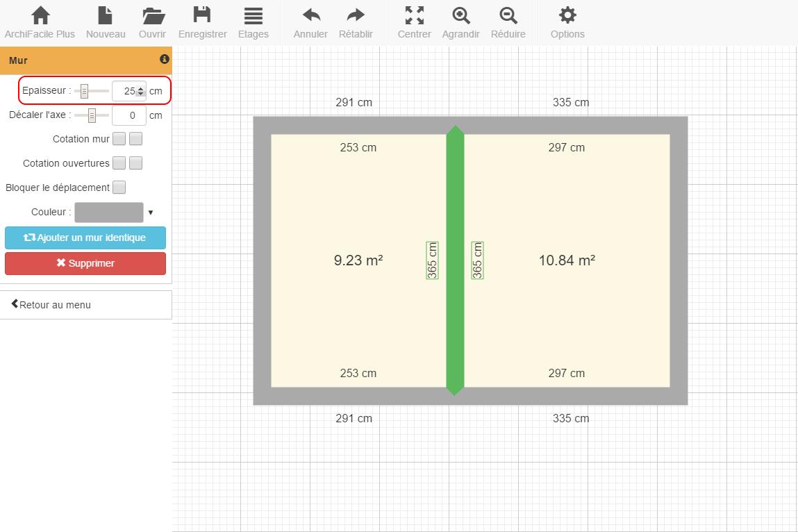Image resolution: width=798 pixels, height=532 pixels.
Task: Click Ajouter un mur identique button
Action: tap(85, 238)
